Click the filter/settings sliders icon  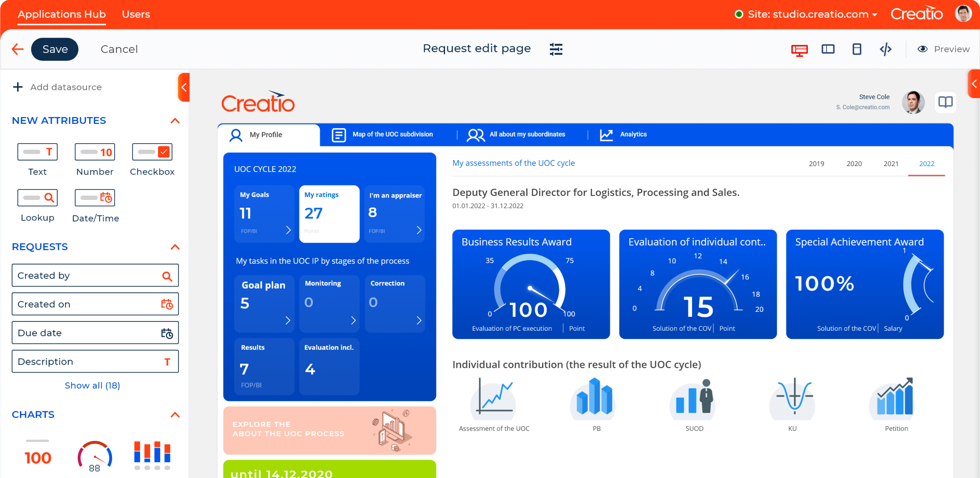[556, 49]
